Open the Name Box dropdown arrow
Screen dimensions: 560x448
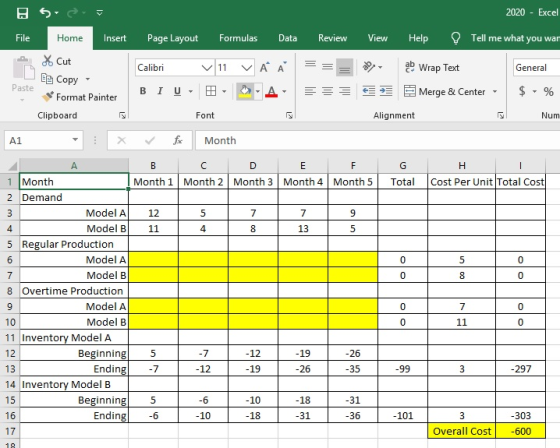coord(75,140)
